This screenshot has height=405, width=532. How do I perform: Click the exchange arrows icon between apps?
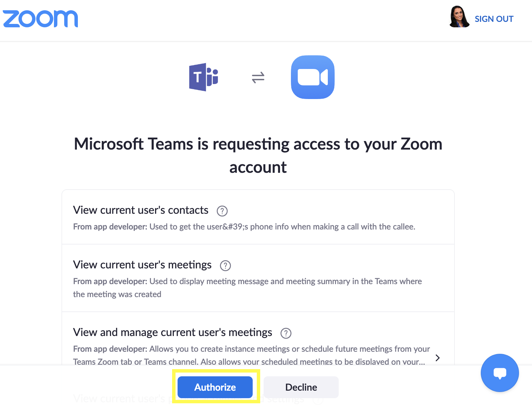pyautogui.click(x=258, y=78)
